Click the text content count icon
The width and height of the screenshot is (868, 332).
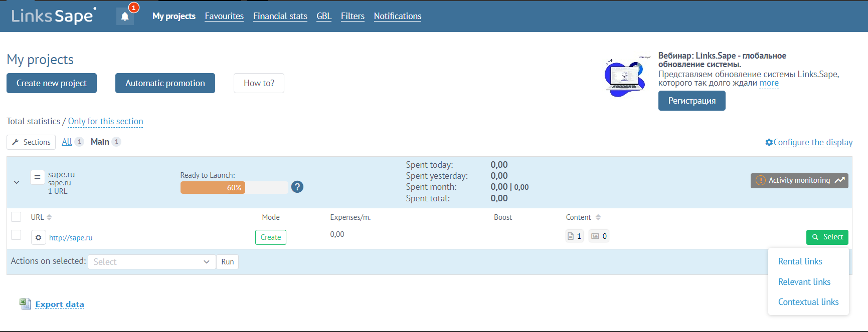575,236
